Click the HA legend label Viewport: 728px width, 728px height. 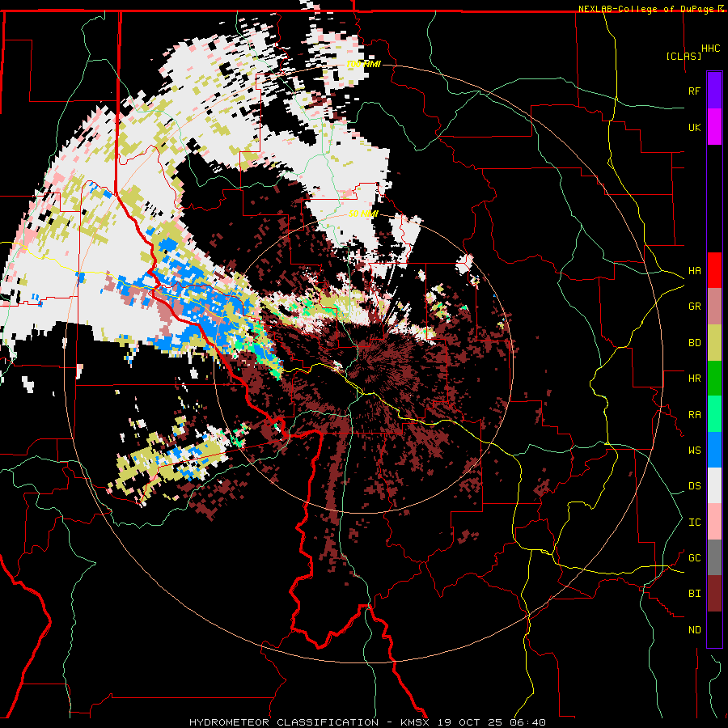pos(694,271)
